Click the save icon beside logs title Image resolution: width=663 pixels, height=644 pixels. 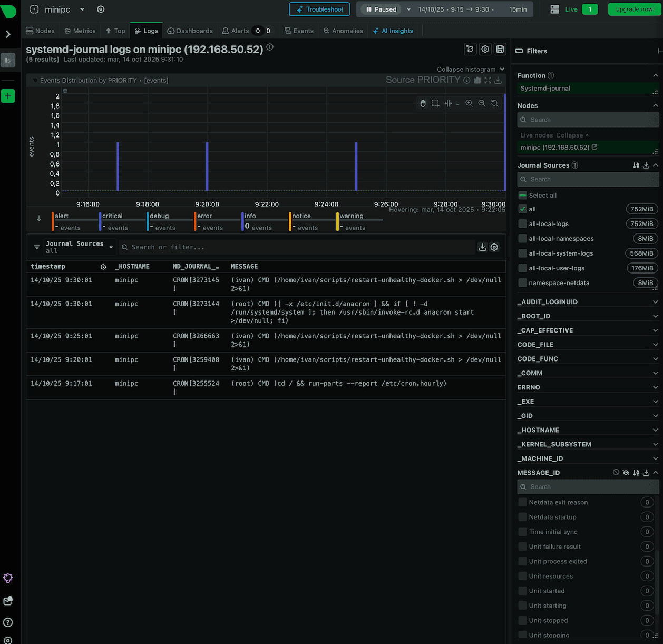pyautogui.click(x=500, y=49)
